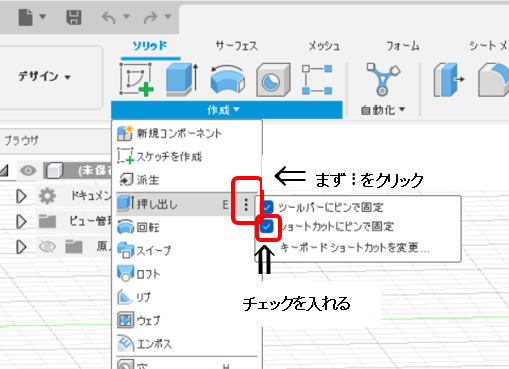The width and height of the screenshot is (509, 369).
Task: Open the デザイン workspace dropdown
Action: click(44, 77)
